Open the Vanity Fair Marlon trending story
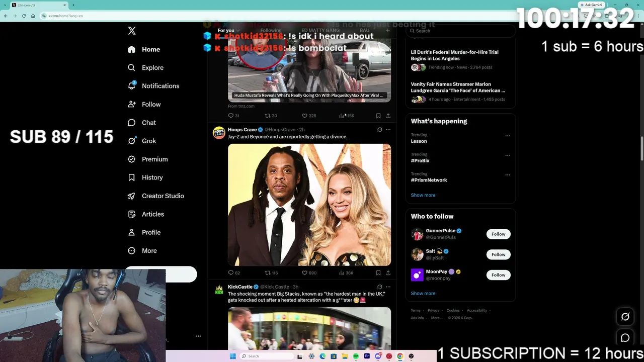The height and width of the screenshot is (362, 644). point(458,87)
